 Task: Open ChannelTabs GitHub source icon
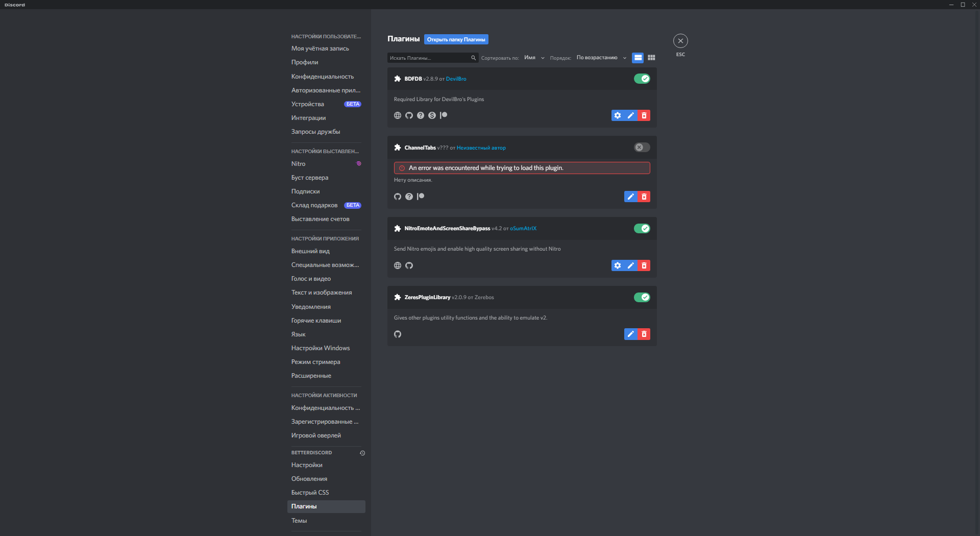pos(398,197)
